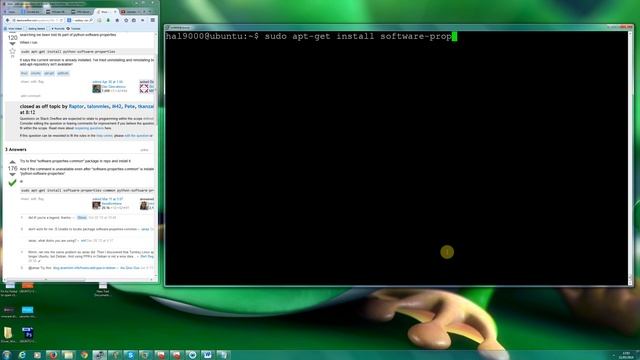Open the 'ubuntu' question tag

(x=36, y=73)
